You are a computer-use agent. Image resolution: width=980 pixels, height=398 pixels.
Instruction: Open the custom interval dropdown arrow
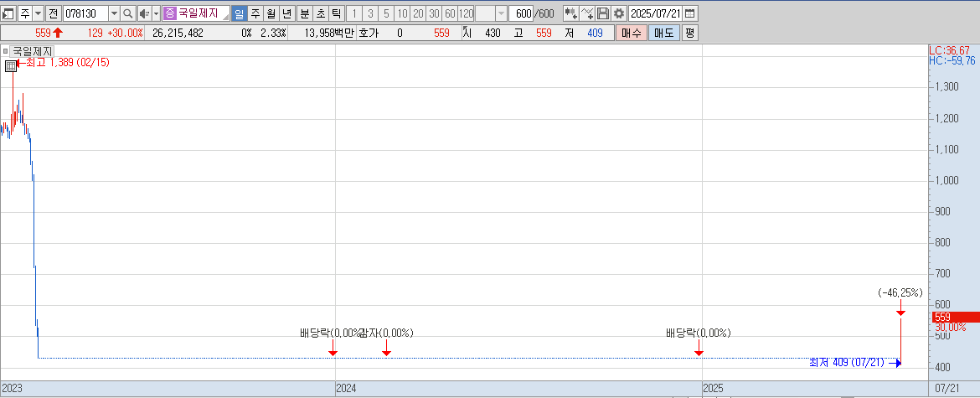point(501,13)
